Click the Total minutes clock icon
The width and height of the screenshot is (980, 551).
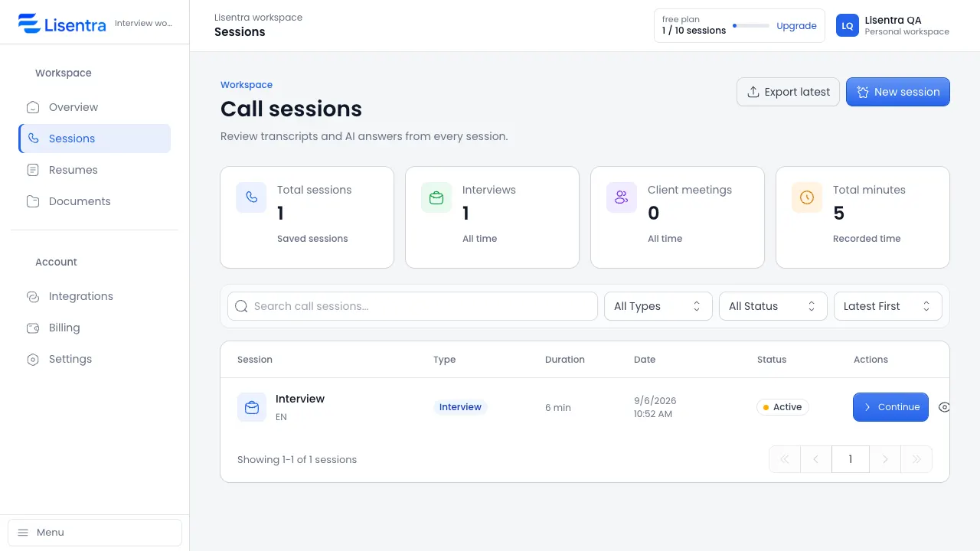(x=807, y=197)
